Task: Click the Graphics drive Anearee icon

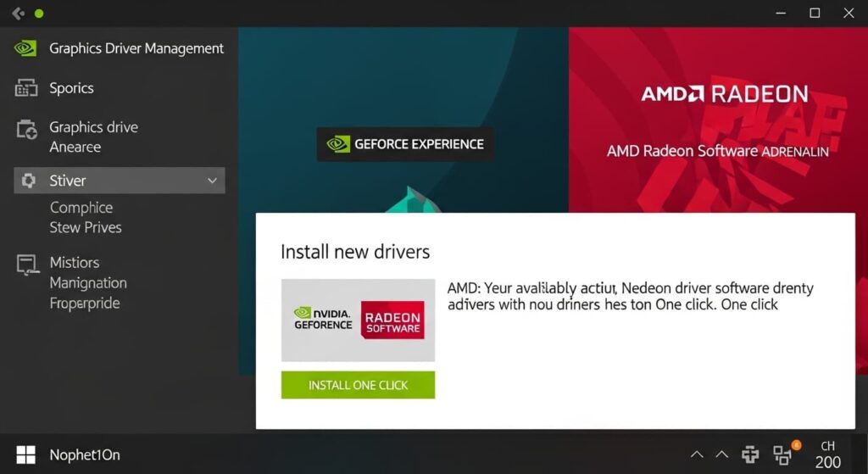Action: [x=26, y=129]
